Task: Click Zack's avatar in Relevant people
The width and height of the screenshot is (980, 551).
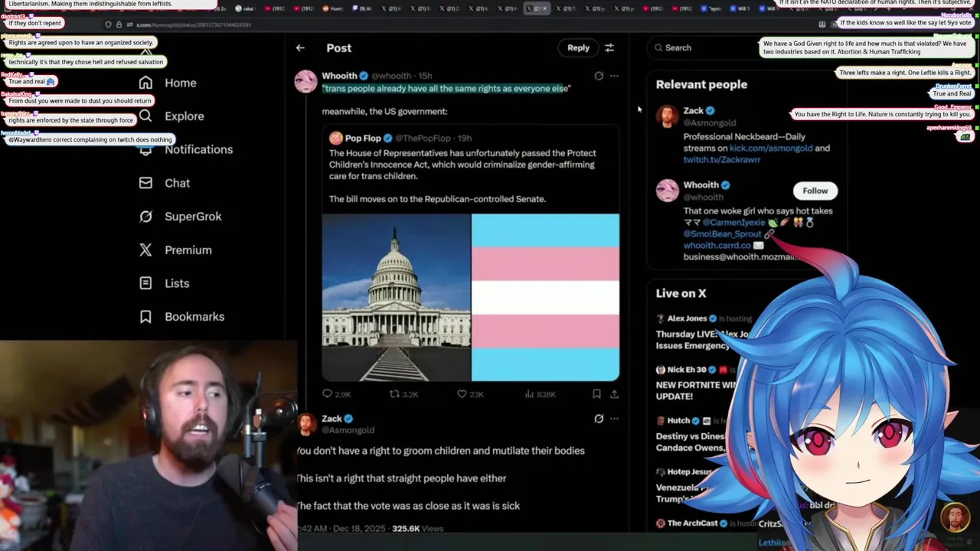Action: tap(668, 116)
